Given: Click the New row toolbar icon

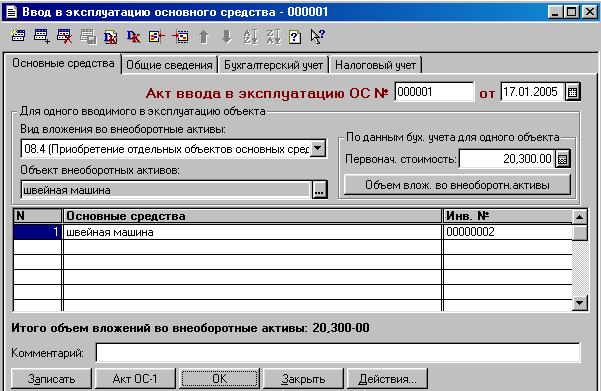Looking at the screenshot, I should [18, 36].
